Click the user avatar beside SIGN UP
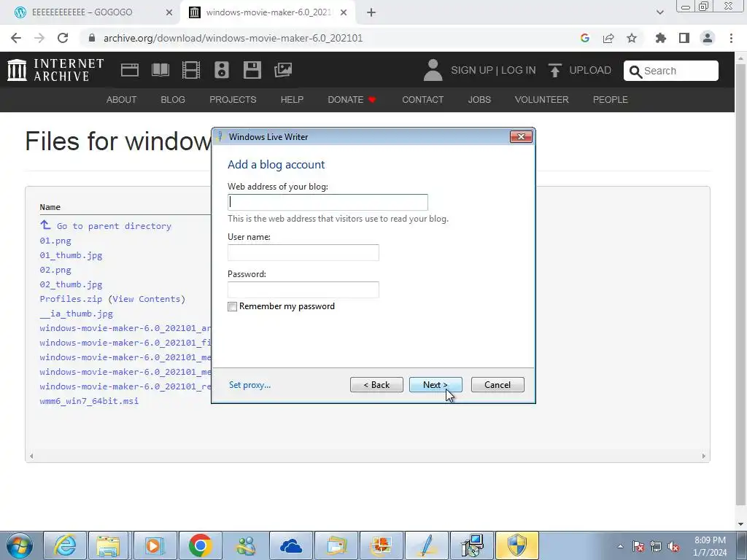The width and height of the screenshot is (747, 560). [x=433, y=70]
